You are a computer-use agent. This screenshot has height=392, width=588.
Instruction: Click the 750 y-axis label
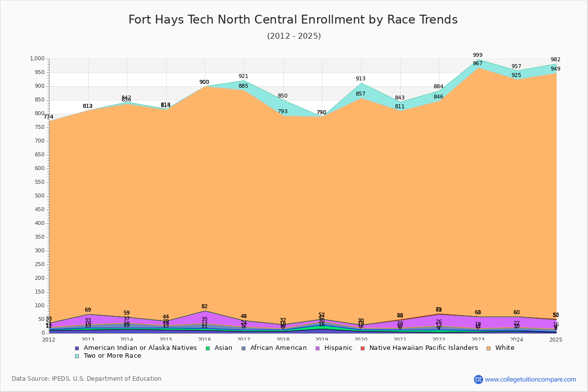[40, 127]
